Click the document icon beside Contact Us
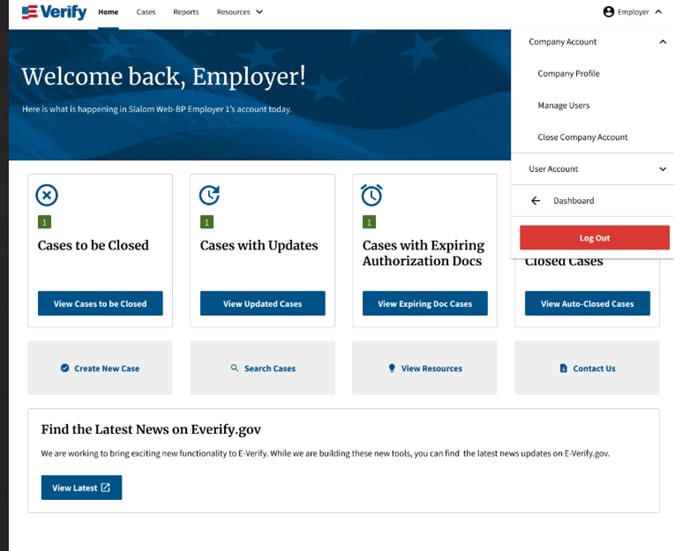Screen dimensions: 698x551 coord(564,368)
